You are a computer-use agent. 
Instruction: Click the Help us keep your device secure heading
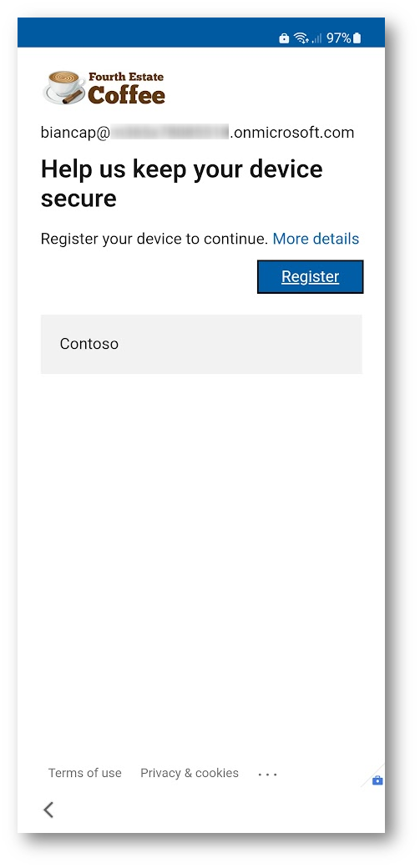click(182, 184)
